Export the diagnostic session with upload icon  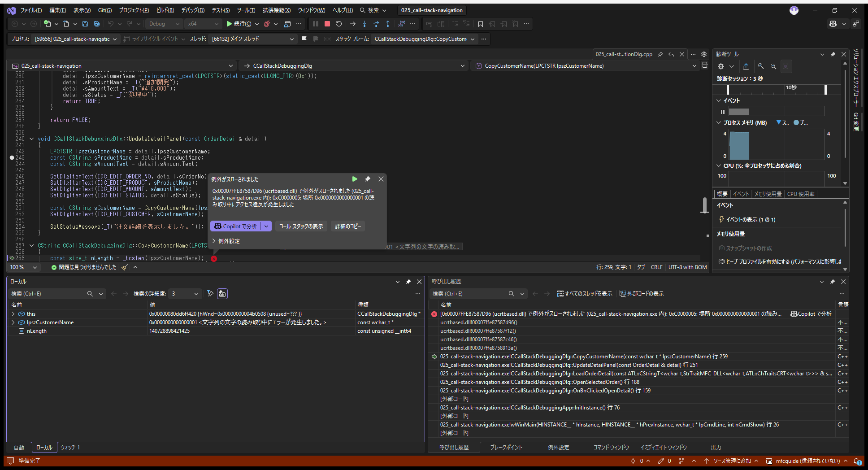(746, 66)
